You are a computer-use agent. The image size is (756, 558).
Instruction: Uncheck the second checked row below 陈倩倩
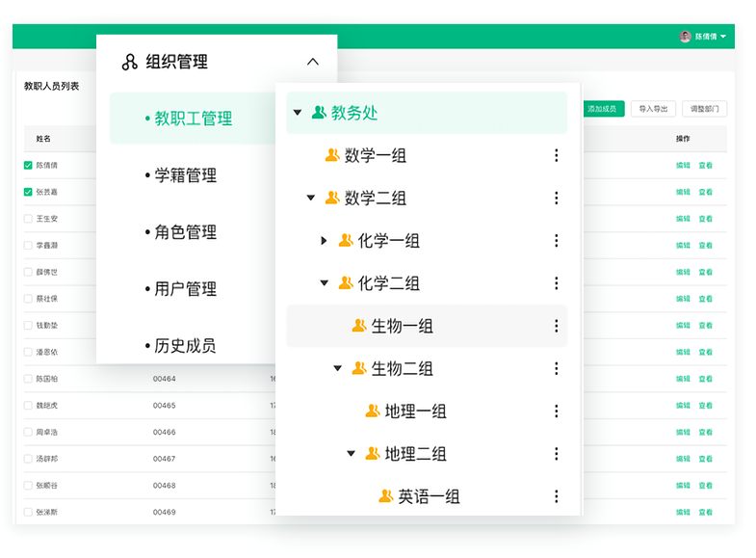[x=28, y=192]
